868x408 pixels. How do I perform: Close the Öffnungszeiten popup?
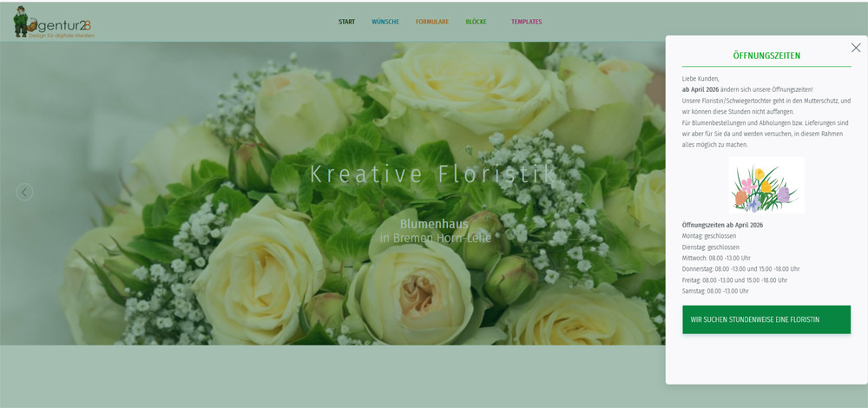(x=856, y=48)
